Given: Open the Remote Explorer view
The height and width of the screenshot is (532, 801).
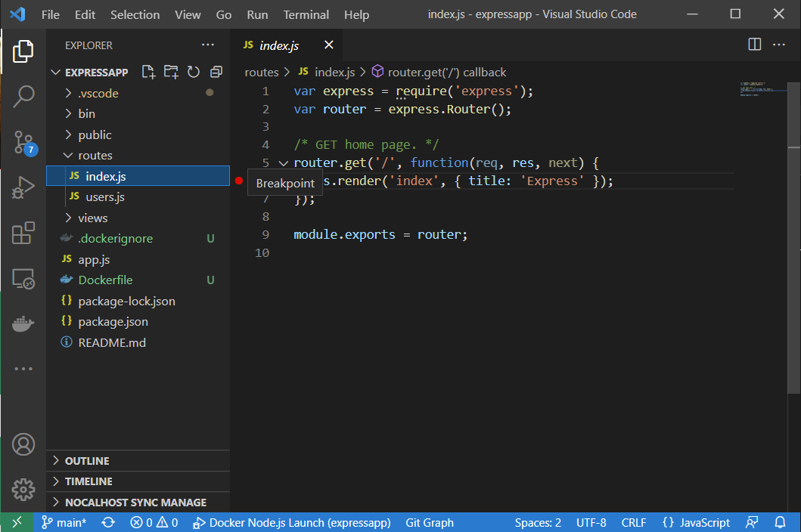Looking at the screenshot, I should click(23, 279).
